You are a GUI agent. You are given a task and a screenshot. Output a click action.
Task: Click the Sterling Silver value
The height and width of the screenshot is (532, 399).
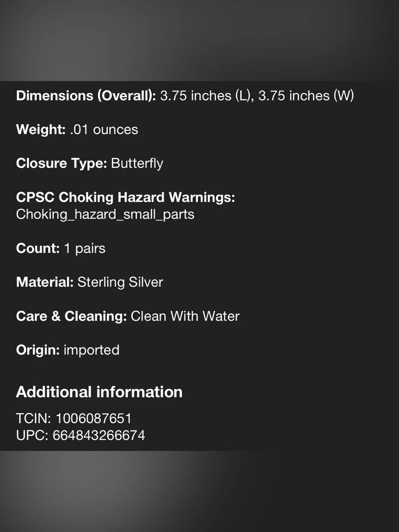[x=120, y=282]
